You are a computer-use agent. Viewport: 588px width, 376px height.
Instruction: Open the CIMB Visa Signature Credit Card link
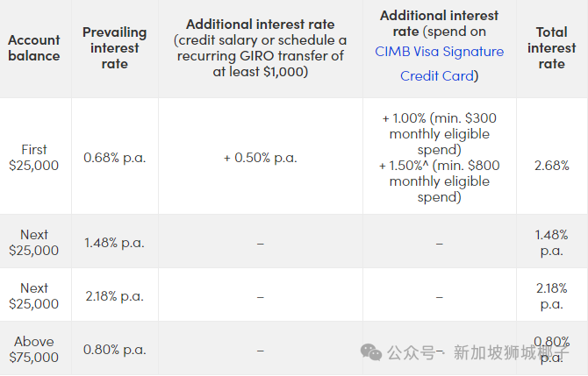pos(439,63)
